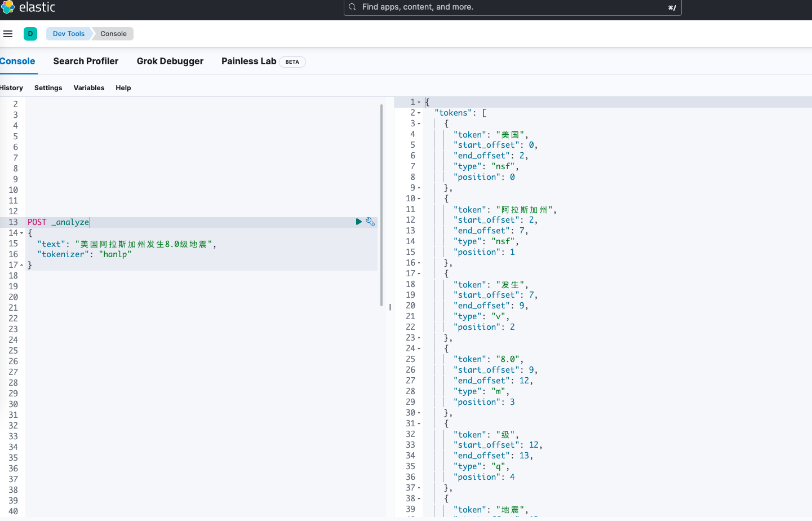The image size is (812, 521).
Task: Open the Variables dialog
Action: point(89,88)
